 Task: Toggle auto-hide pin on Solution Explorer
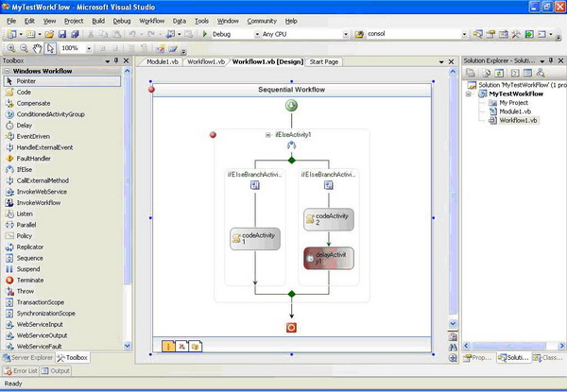coord(551,60)
